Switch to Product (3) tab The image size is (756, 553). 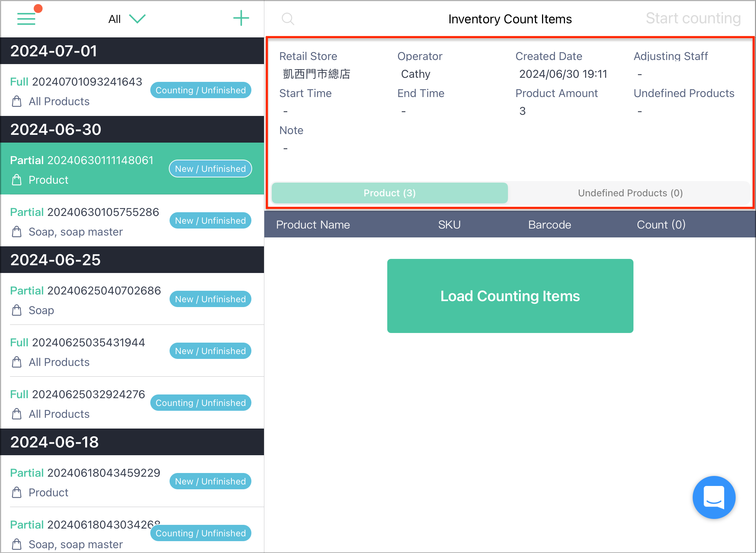point(389,193)
